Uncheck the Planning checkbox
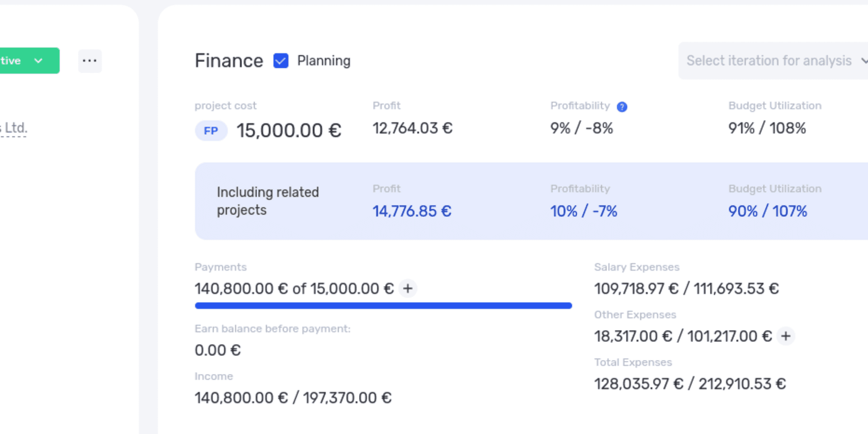Viewport: 868px width, 434px height. pyautogui.click(x=281, y=61)
